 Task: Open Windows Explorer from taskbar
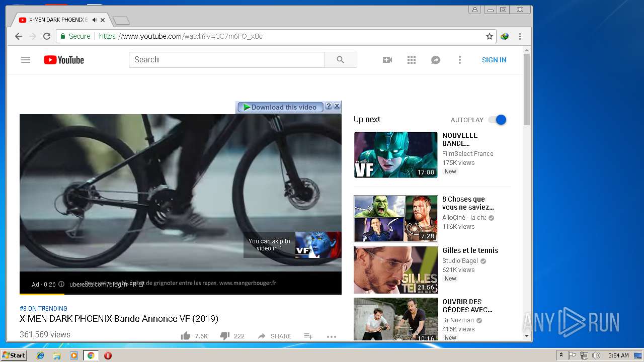[x=57, y=355]
